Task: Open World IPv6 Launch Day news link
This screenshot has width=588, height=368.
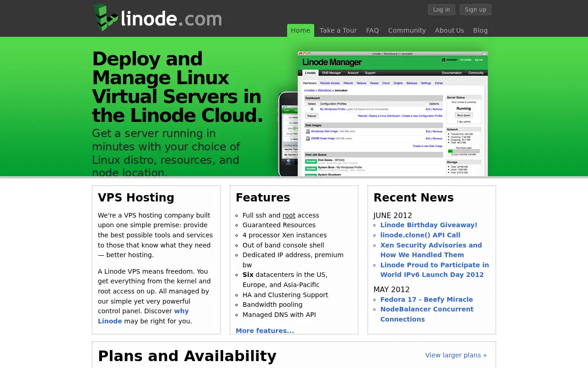Action: click(x=435, y=270)
